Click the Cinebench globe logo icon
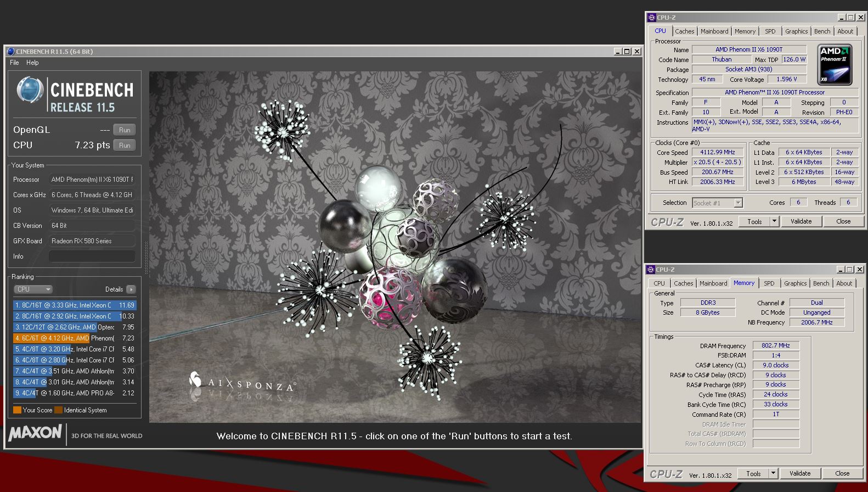The height and width of the screenshot is (492, 868). point(30,90)
